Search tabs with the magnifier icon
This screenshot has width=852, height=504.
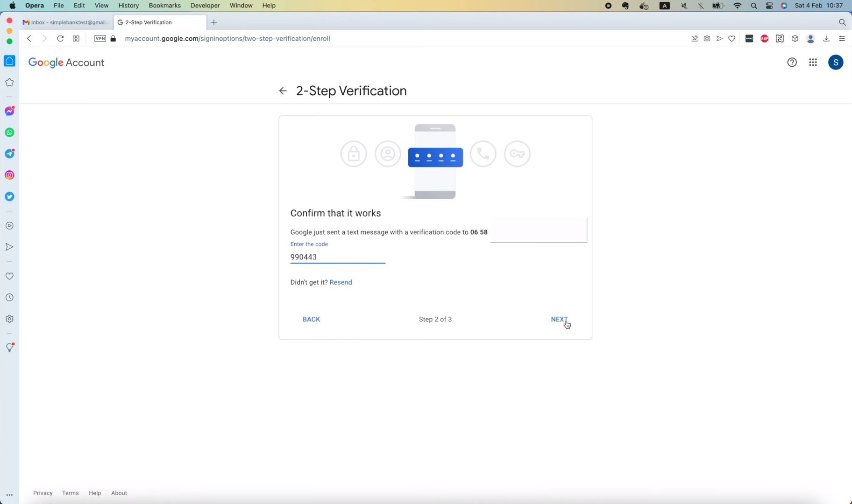[x=842, y=22]
